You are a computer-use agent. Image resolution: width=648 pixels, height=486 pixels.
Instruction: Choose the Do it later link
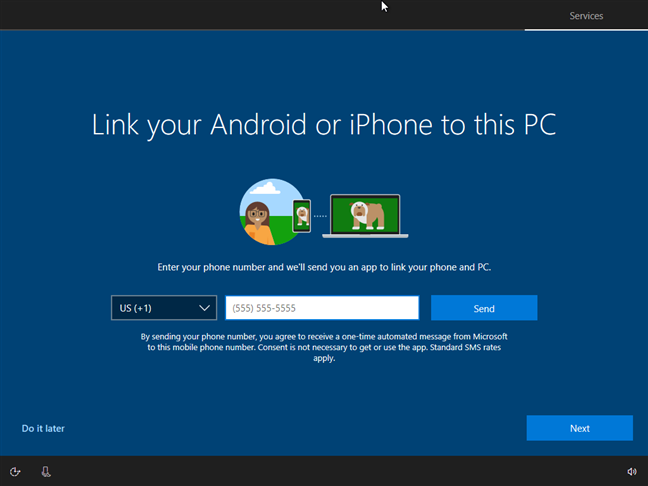coord(43,429)
